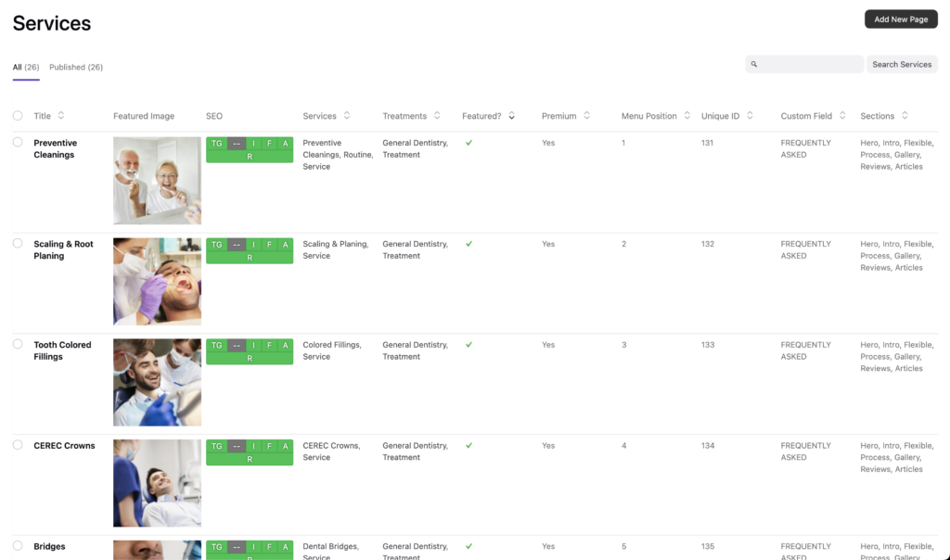The height and width of the screenshot is (560, 950).
Task: Click the R SEO badge for Preventive Cleanings
Action: pyautogui.click(x=250, y=156)
